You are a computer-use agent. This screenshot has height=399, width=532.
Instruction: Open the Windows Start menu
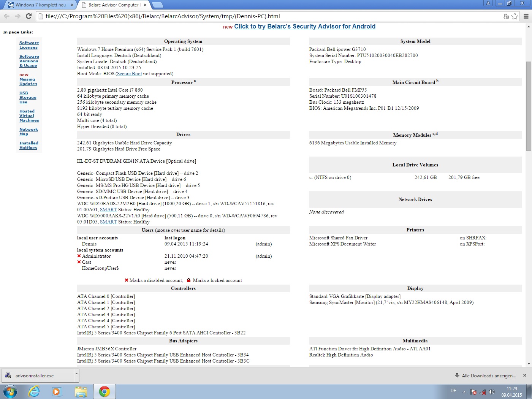[10, 391]
